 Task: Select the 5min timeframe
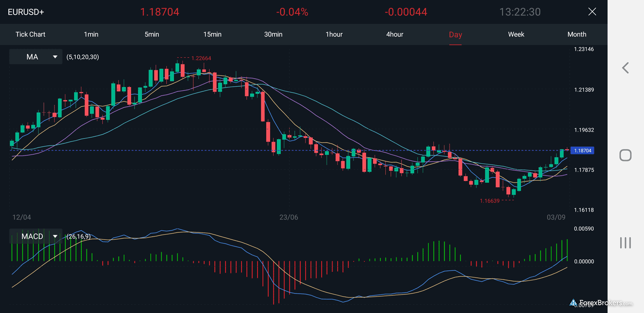pyautogui.click(x=152, y=34)
